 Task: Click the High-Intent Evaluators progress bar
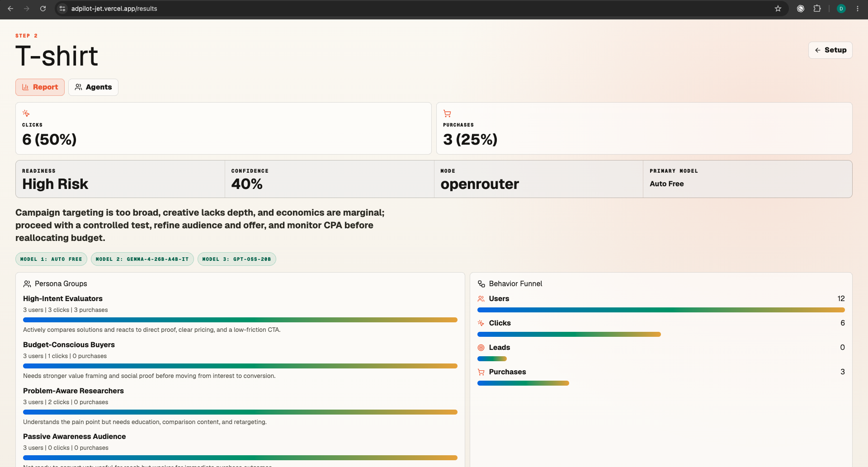coord(240,320)
